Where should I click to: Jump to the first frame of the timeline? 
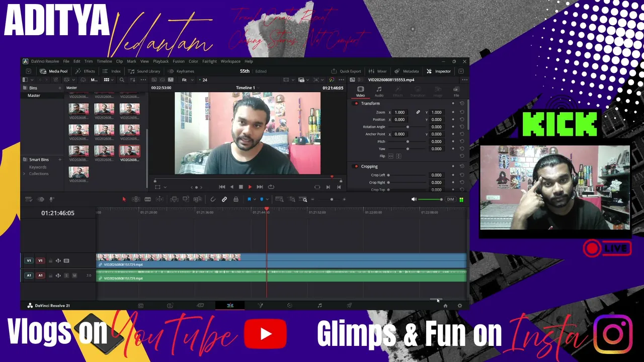pos(222,187)
